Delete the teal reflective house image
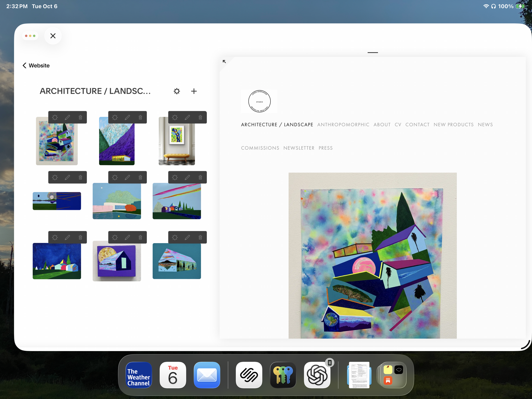Screen dimensions: 532x399 tap(200, 238)
